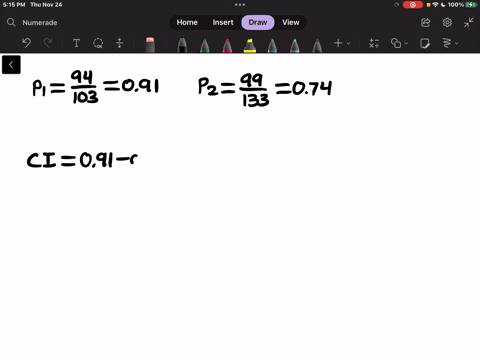
Task: Click the Numerade notebook title
Action: click(40, 23)
